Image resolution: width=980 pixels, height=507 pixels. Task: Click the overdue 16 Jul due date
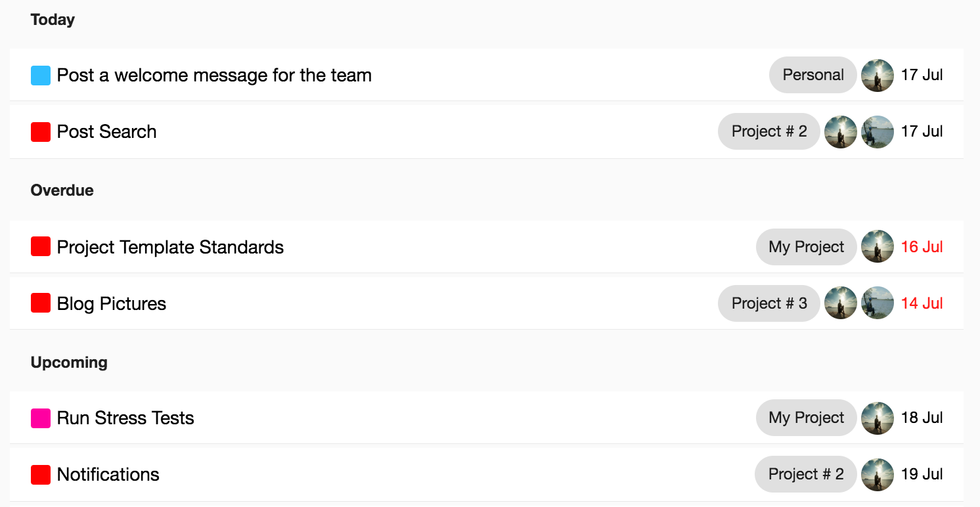point(922,247)
